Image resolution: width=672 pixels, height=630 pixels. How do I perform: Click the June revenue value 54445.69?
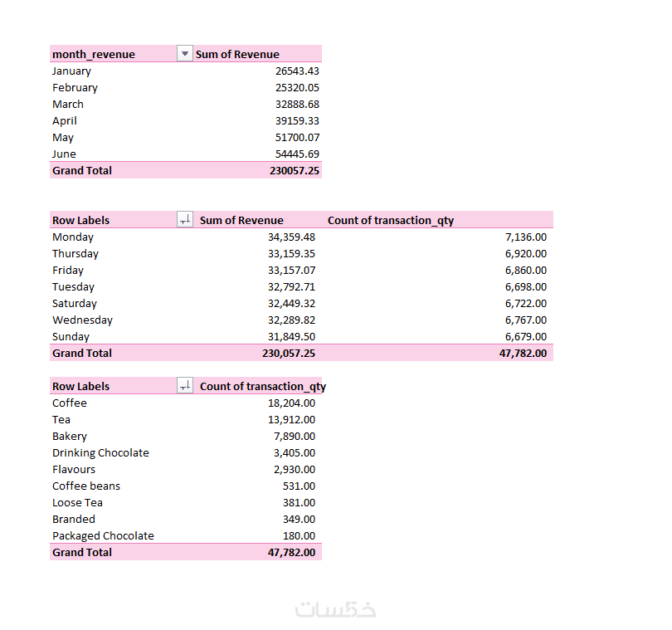pyautogui.click(x=297, y=154)
